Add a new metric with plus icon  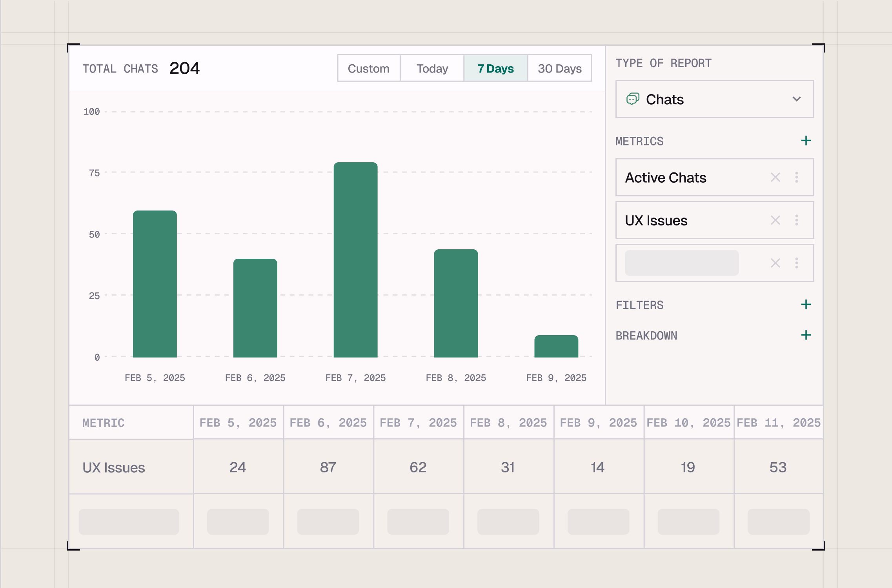click(806, 141)
